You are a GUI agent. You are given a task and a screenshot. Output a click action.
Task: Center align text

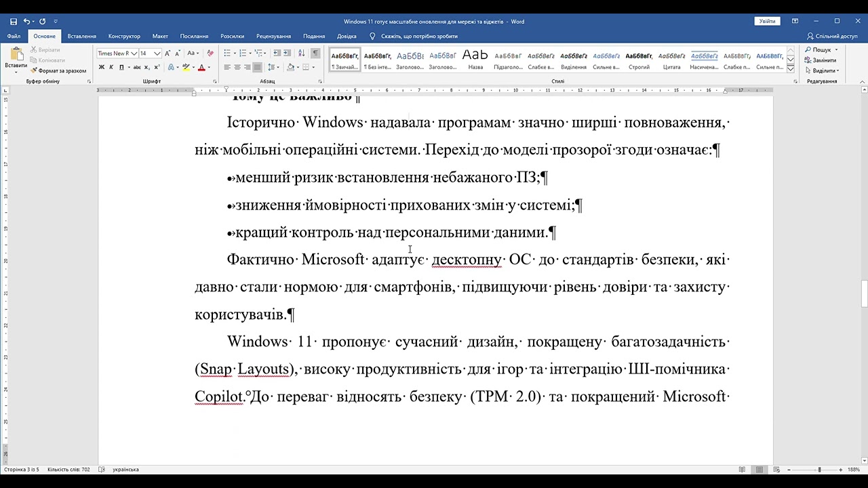[x=237, y=67]
